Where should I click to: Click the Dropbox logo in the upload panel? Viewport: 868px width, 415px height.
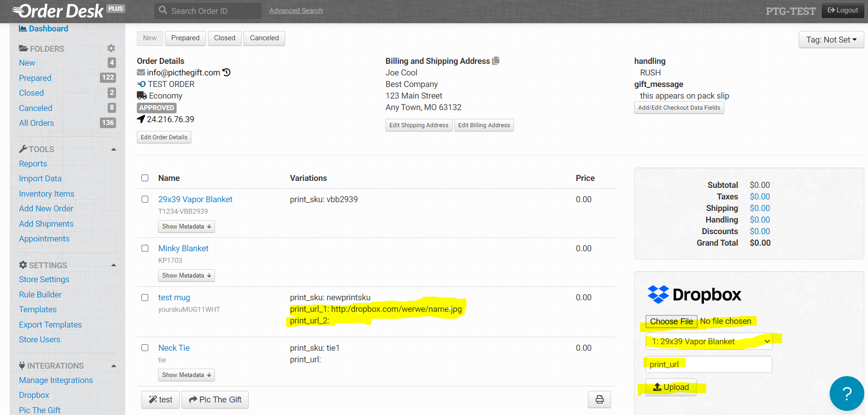(694, 295)
